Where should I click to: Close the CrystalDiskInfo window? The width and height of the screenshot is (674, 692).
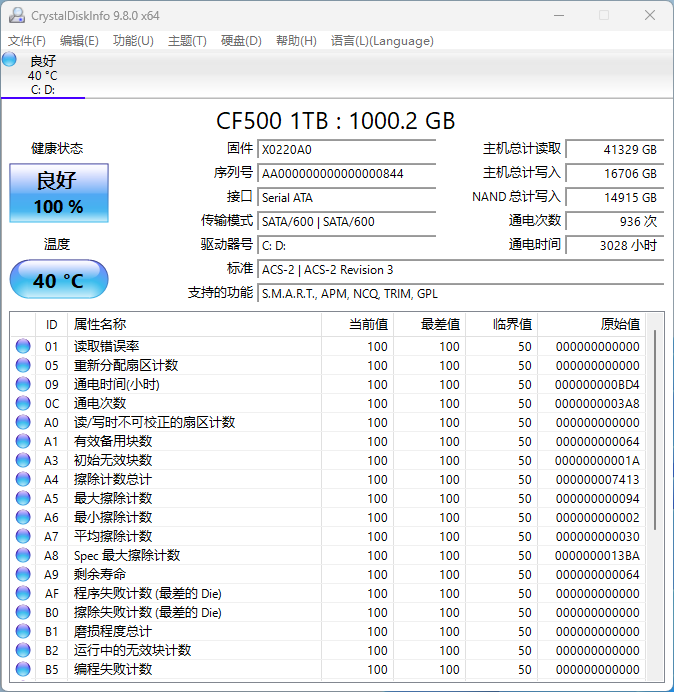coord(650,15)
